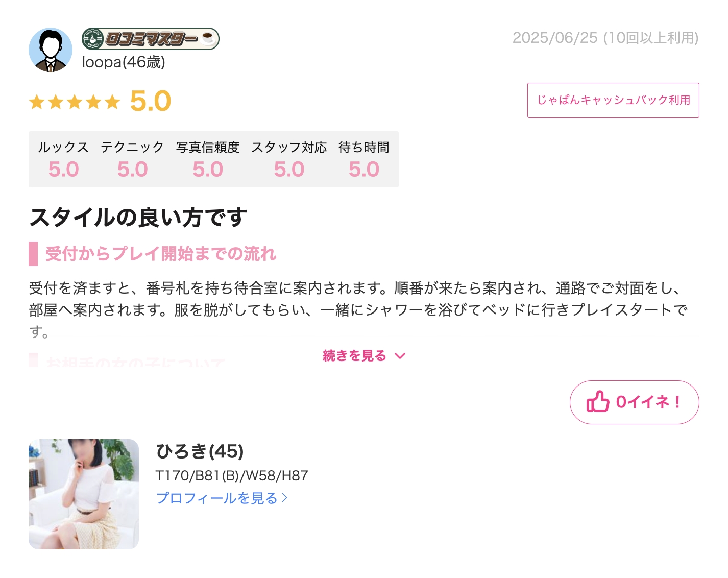
Task: Open the ひろき profile photo thumbnail
Action: pos(84,494)
